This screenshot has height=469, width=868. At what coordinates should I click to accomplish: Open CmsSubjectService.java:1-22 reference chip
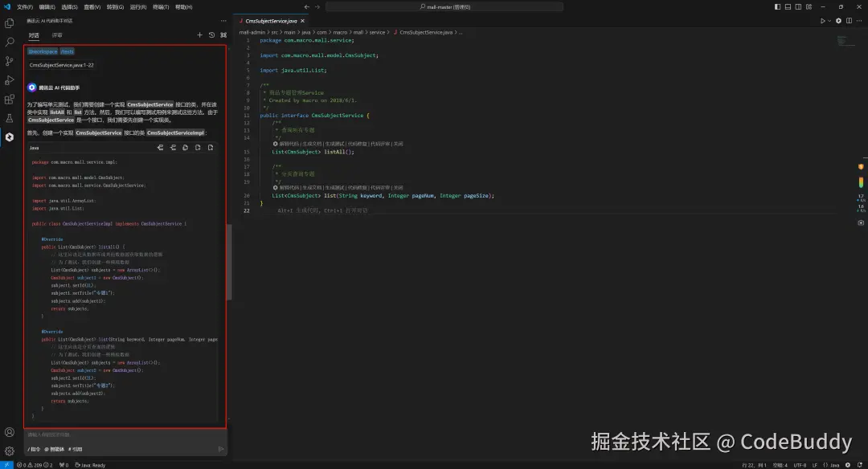tap(61, 65)
